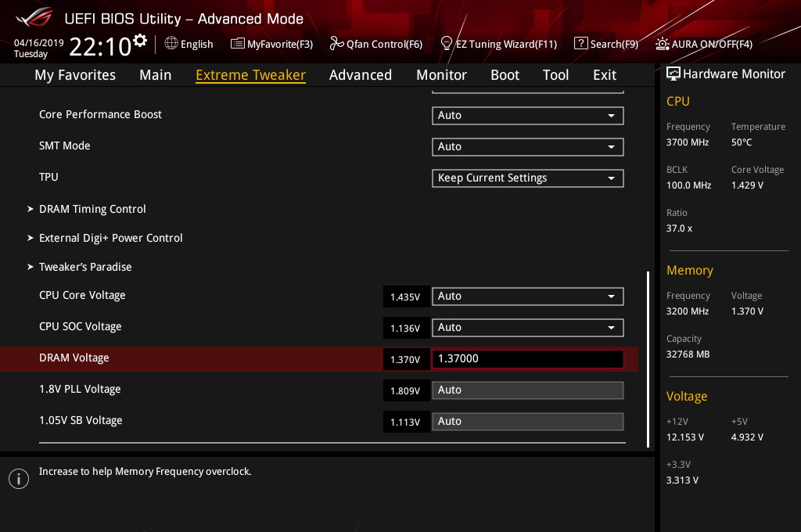The height and width of the screenshot is (532, 801).
Task: Click the globe language icon
Action: [171, 43]
